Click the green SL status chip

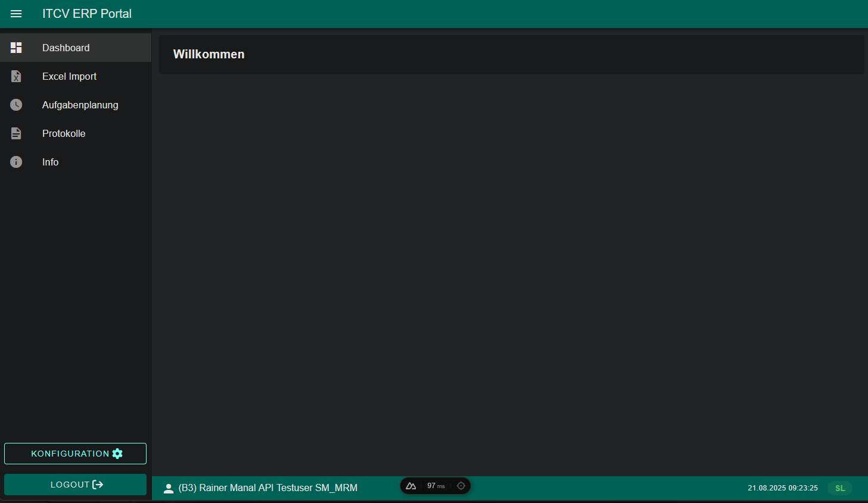pos(840,488)
